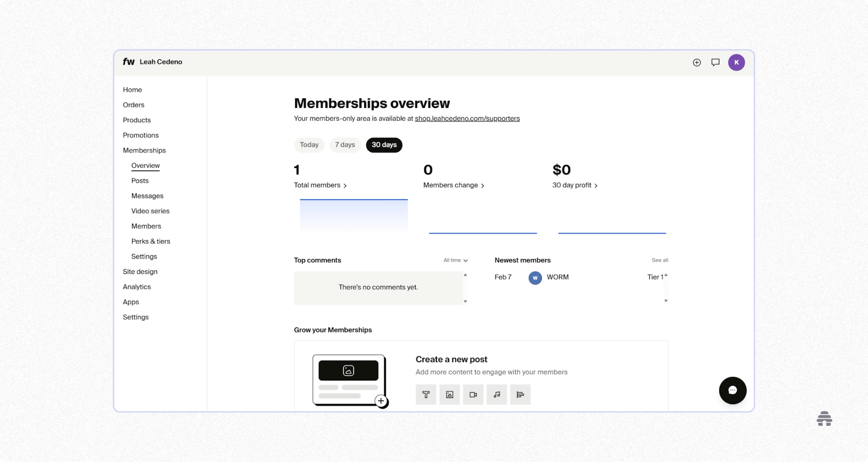Viewport: 868px width, 462px height.
Task: Open the Analytics section in the sidebar
Action: pyautogui.click(x=136, y=287)
